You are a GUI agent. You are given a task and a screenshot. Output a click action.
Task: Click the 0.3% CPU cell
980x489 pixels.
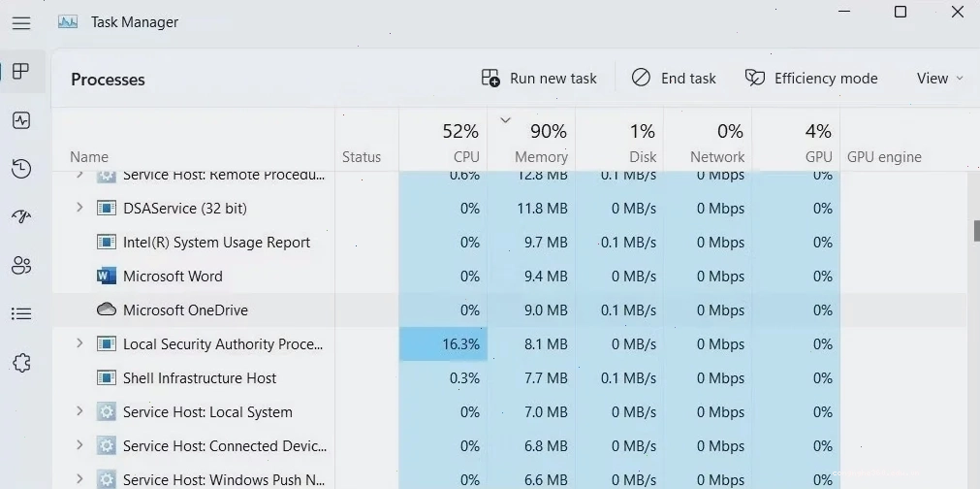click(443, 377)
